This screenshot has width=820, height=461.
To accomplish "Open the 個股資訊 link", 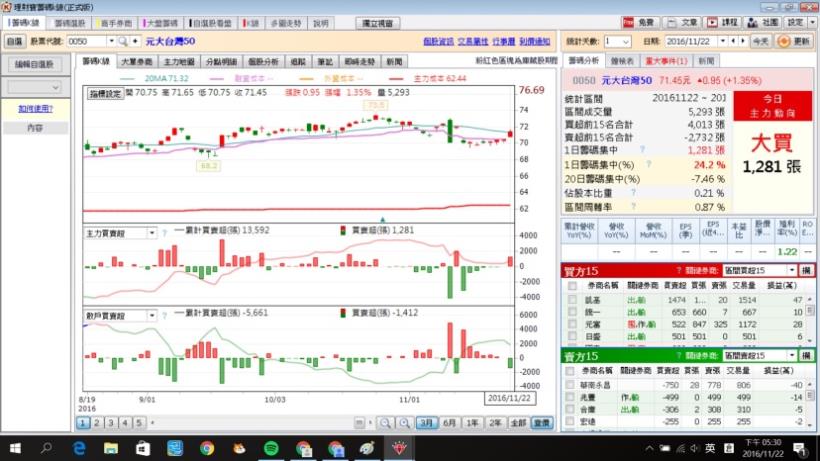I will 438,41.
